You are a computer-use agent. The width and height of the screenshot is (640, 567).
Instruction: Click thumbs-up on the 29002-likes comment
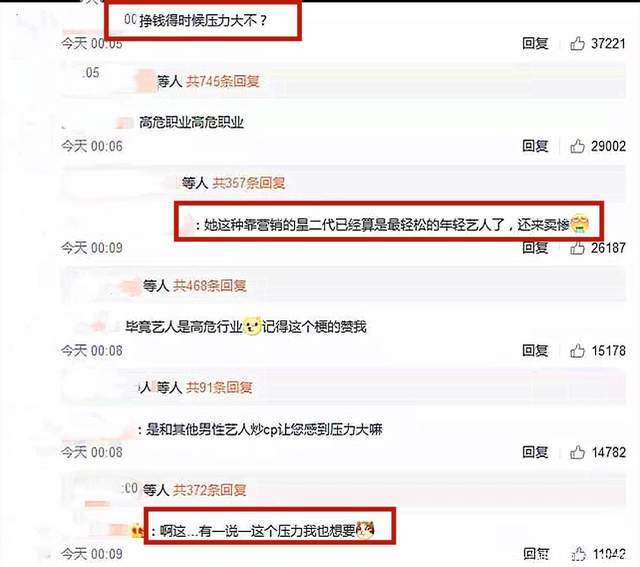click(577, 146)
